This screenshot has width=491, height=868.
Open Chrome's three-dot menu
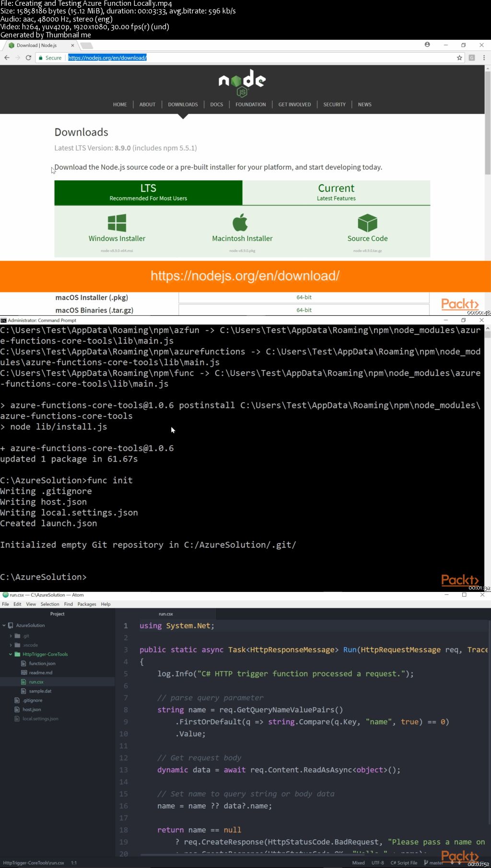pos(484,58)
